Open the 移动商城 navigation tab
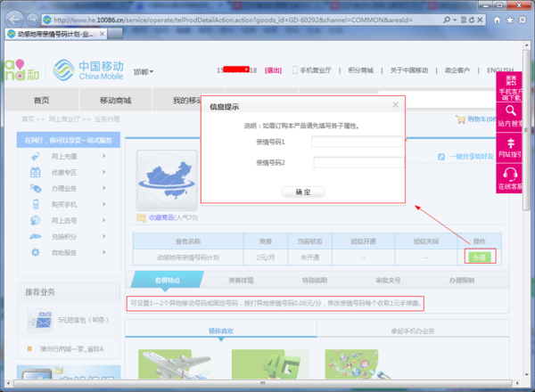Screen dimensions: 535x392 pyautogui.click(x=115, y=100)
